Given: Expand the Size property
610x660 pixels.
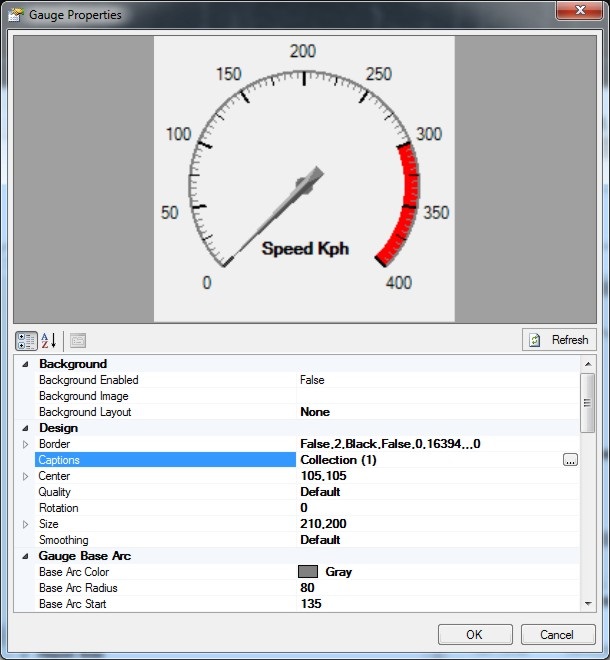Looking at the screenshot, I should click(26, 524).
